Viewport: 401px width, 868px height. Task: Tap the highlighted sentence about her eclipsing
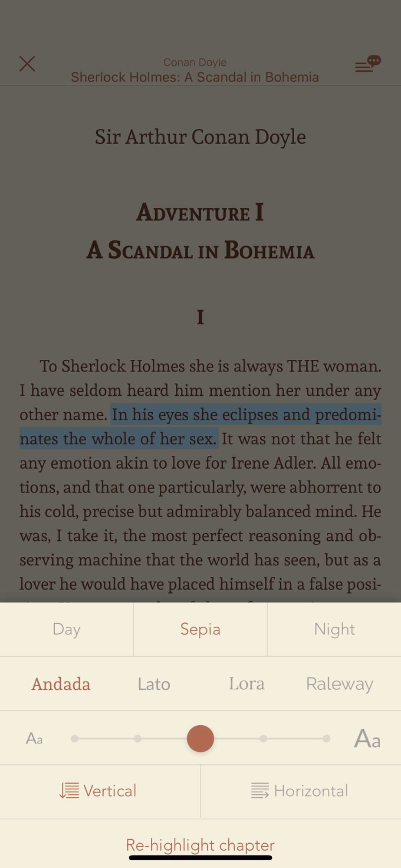pos(200,426)
